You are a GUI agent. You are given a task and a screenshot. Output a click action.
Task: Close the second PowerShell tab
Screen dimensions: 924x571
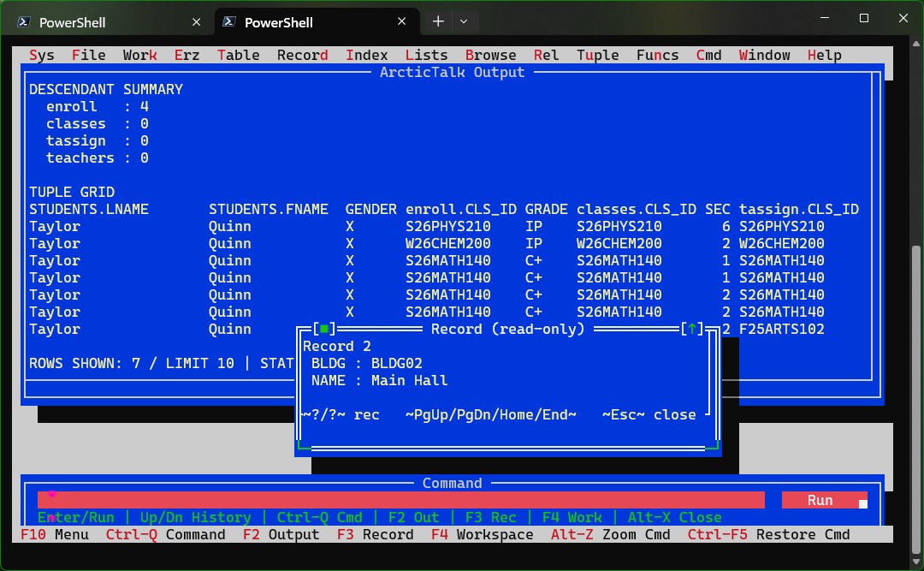coord(401,21)
